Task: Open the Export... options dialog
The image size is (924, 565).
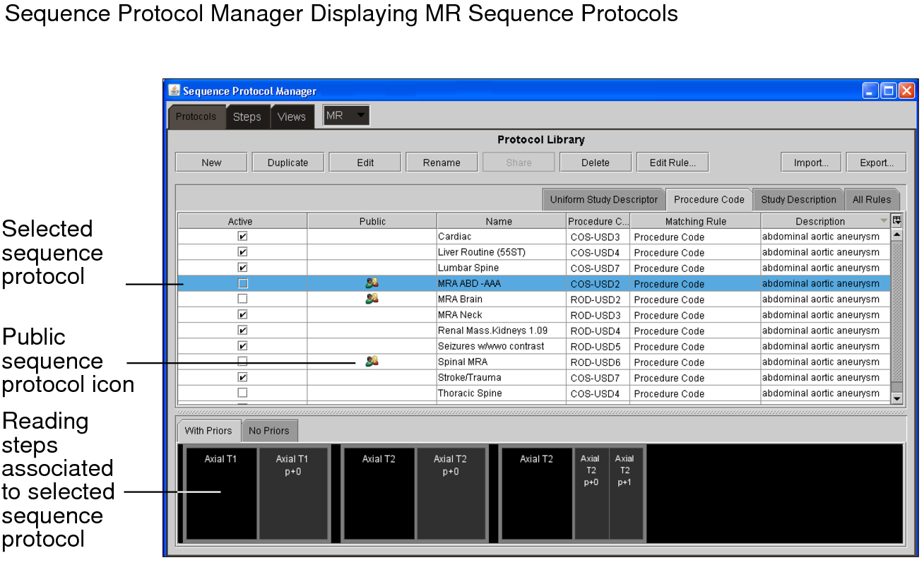Action: 876,162
